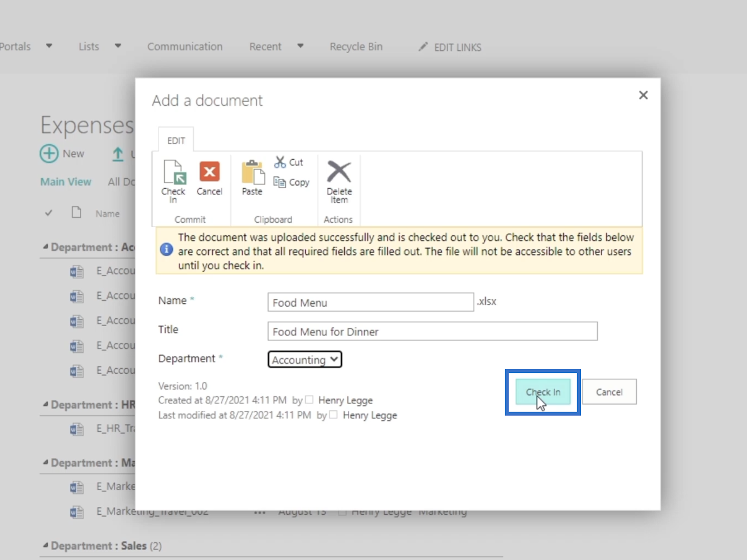Click the document type column header icon
Viewport: 747px width, 560px height.
77,213
